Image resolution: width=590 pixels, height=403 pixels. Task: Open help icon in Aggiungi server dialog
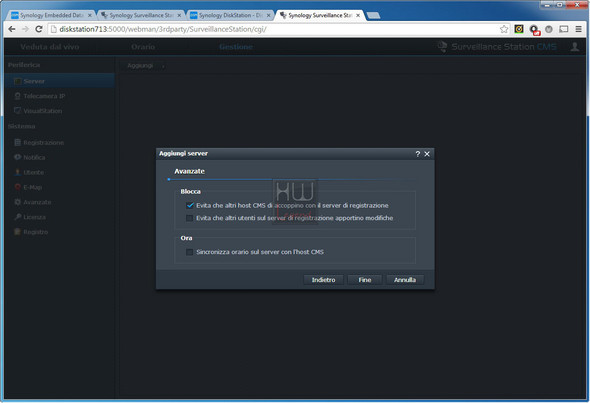pyautogui.click(x=418, y=154)
